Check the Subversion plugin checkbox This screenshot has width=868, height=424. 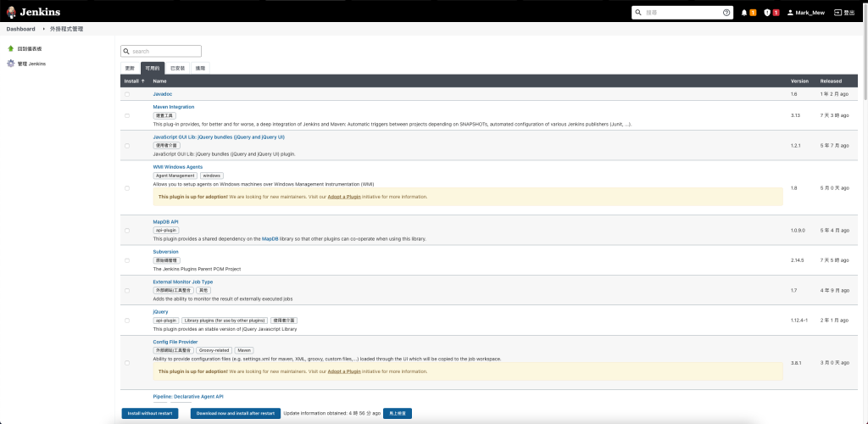pos(127,260)
